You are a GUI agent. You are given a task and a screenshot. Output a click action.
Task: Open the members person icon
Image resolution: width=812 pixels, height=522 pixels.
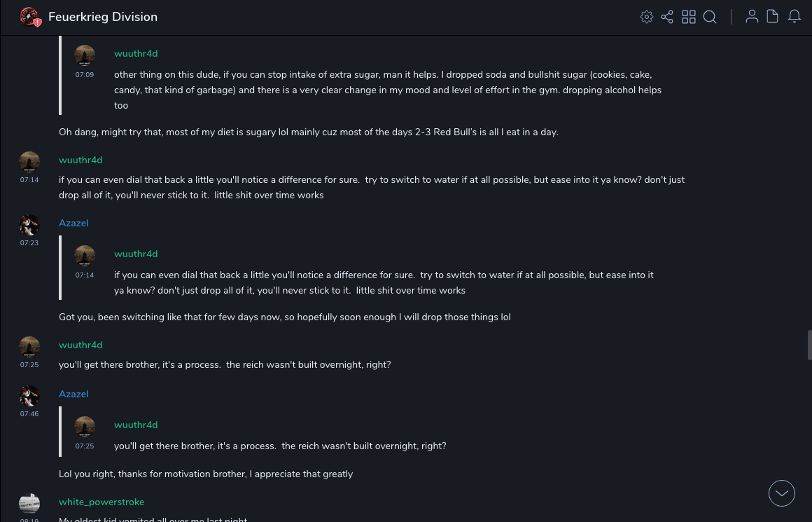point(752,17)
